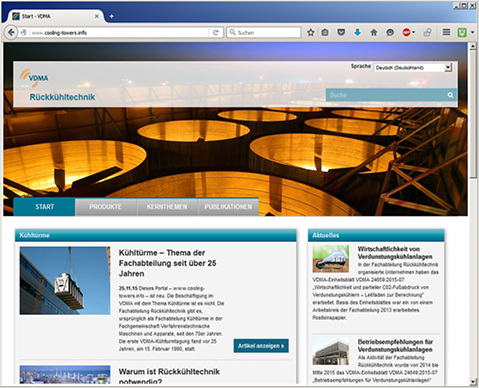Open the cooling tower crane thumbnail

pyautogui.click(x=65, y=280)
